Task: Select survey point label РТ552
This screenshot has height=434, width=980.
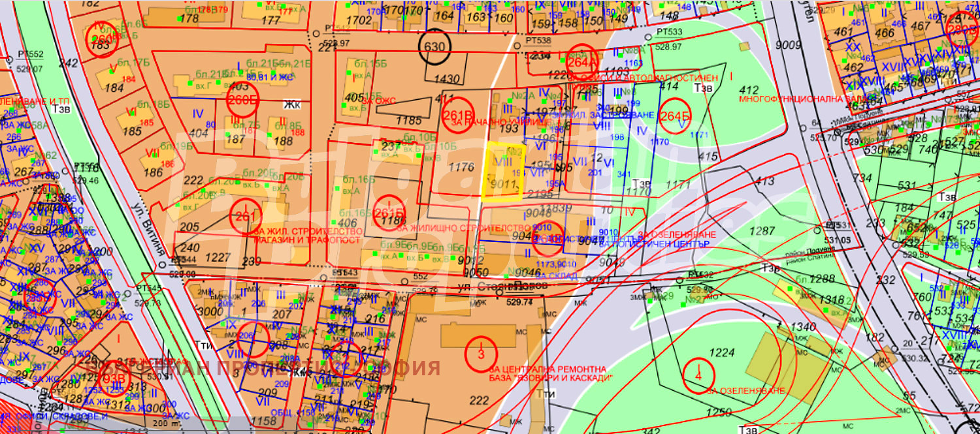Action: pos(31,54)
